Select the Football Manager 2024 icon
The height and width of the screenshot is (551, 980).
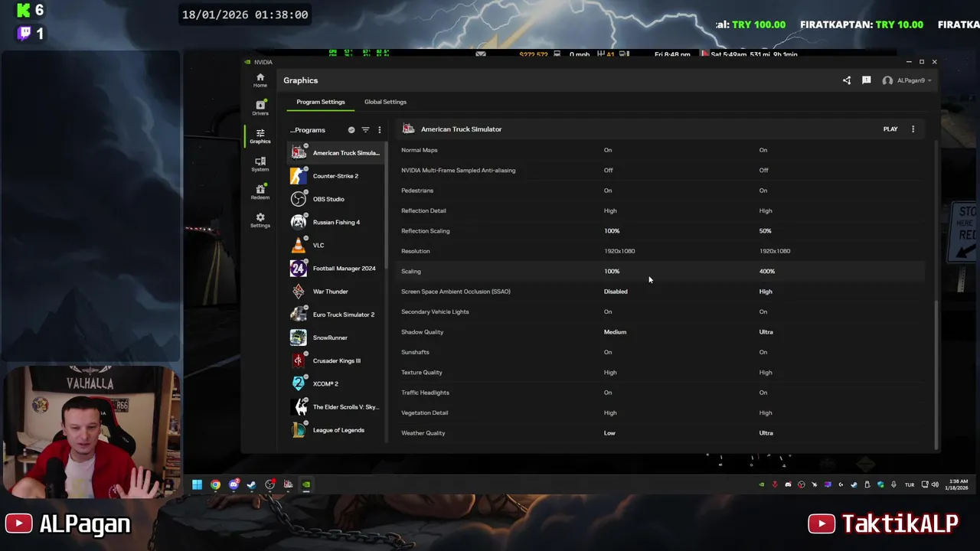point(298,269)
